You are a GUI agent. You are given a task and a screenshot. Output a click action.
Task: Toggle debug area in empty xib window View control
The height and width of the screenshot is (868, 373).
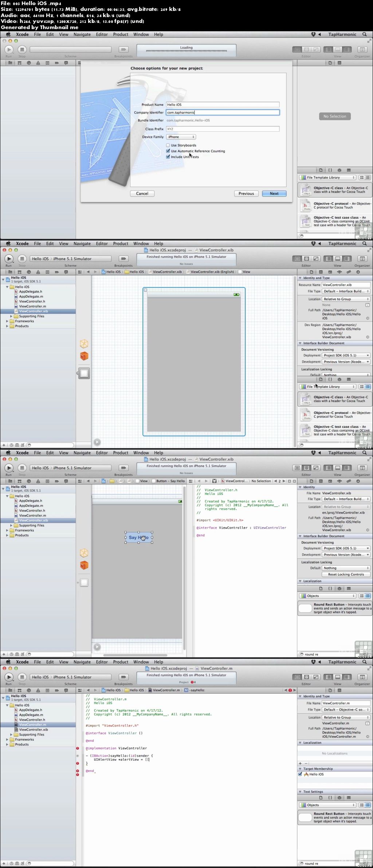338,259
